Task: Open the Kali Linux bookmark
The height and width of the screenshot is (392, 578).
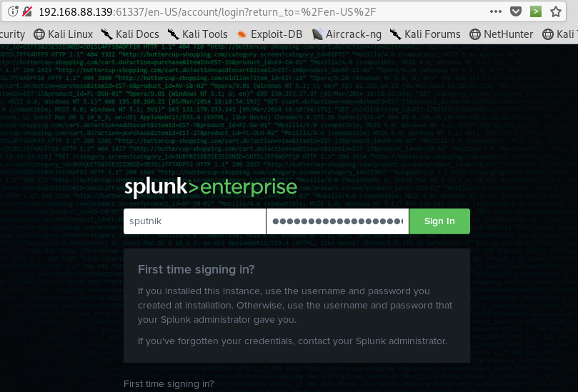Action: click(63, 34)
